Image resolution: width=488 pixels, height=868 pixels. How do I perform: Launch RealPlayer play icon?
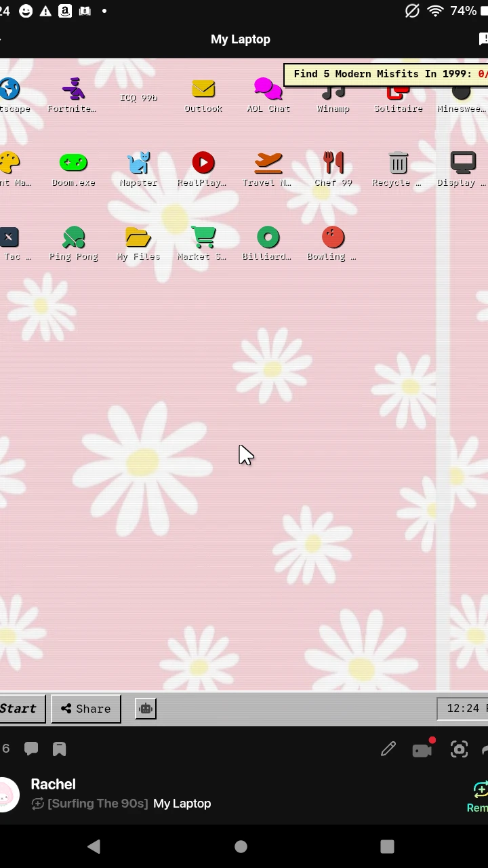pyautogui.click(x=203, y=163)
